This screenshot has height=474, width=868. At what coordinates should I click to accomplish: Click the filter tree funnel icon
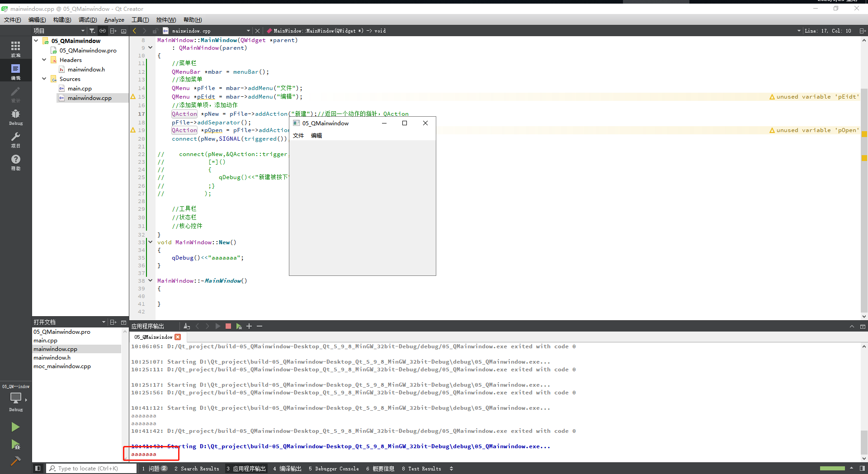point(92,31)
